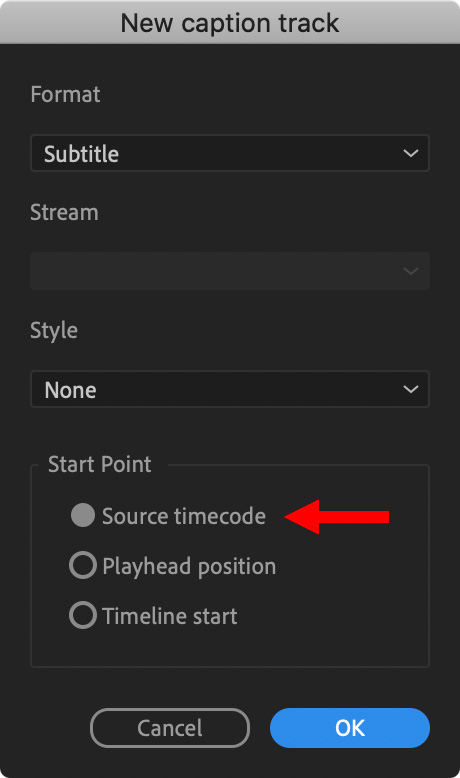Select the Source timecode radio button

83,515
